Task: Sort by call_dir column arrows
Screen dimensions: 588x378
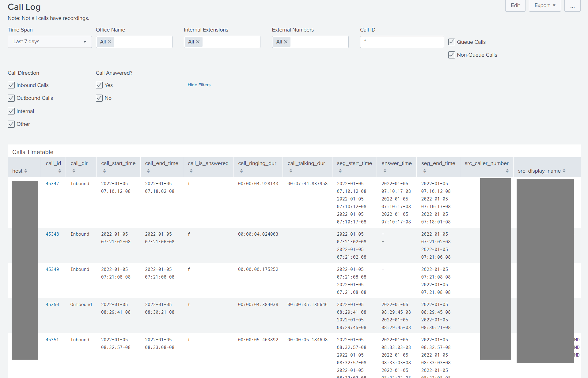Action: [x=74, y=171]
